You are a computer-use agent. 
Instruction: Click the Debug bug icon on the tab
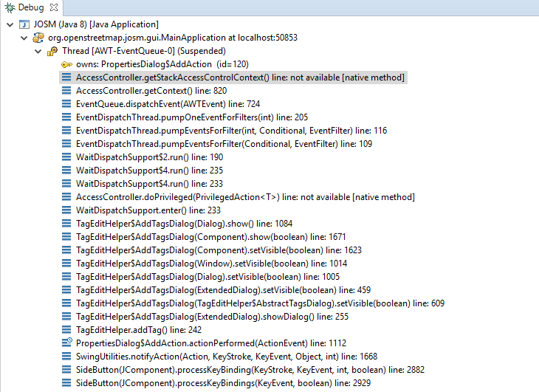10,7
